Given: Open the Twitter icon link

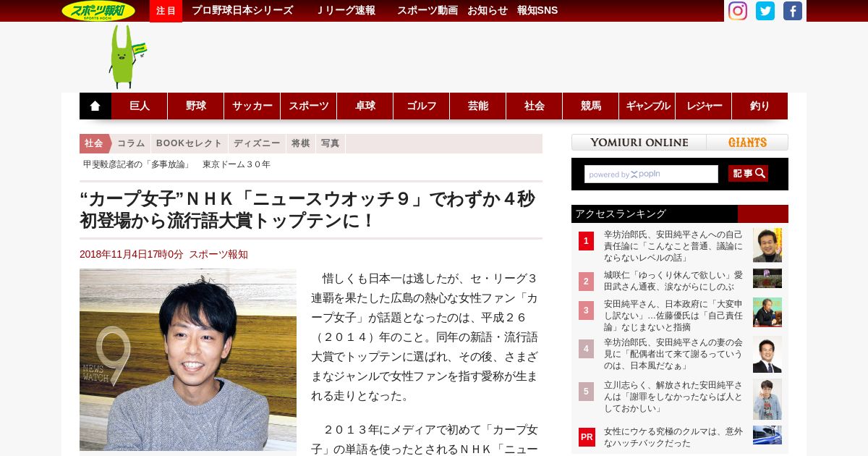Looking at the screenshot, I should (765, 11).
